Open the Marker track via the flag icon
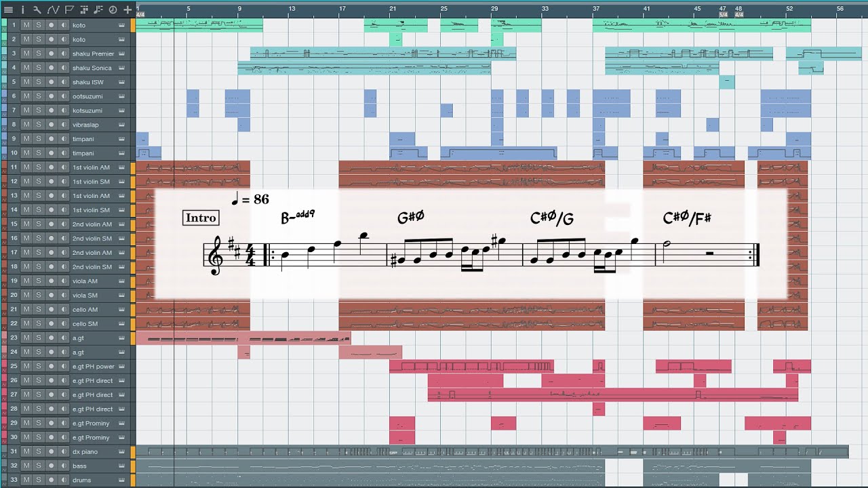 (68, 9)
